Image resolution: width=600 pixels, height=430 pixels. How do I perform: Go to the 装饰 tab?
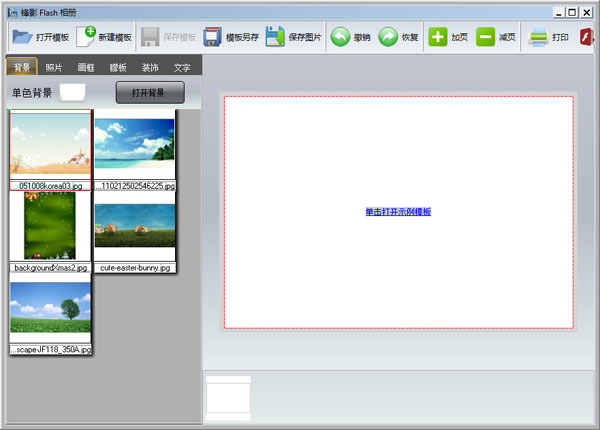(150, 67)
